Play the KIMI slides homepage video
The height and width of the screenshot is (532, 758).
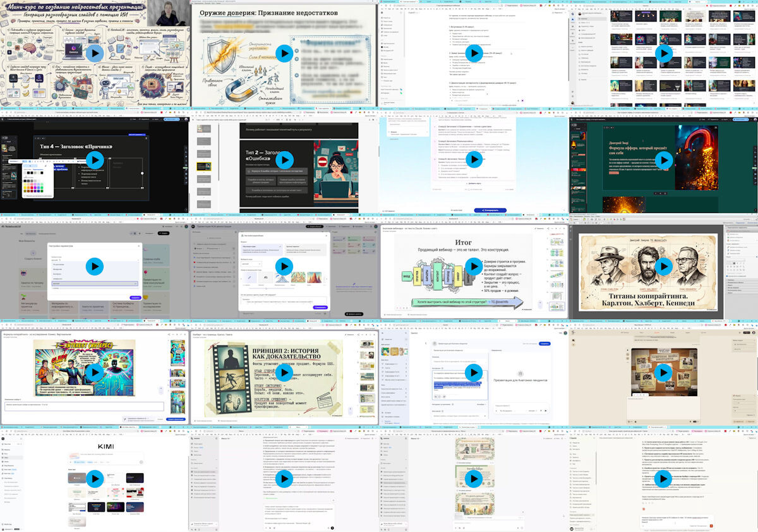95,479
